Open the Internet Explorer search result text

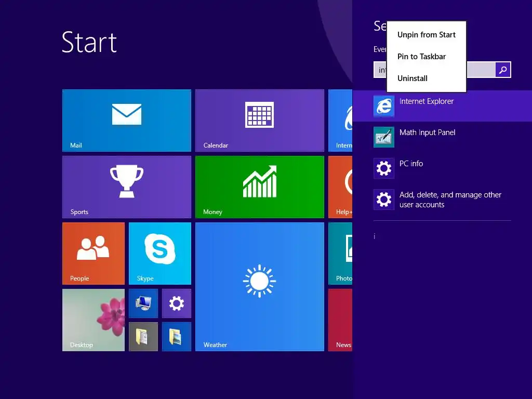[x=427, y=101]
